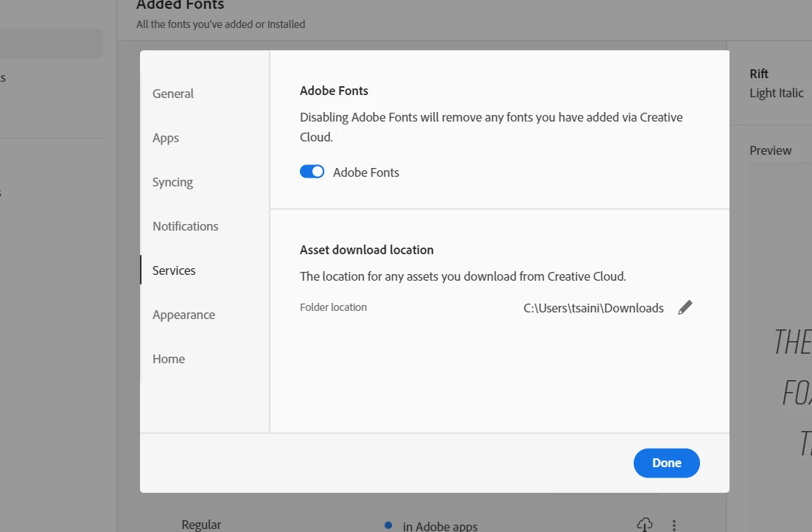Click the Regular font row label
This screenshot has height=532, width=812.
tap(201, 525)
